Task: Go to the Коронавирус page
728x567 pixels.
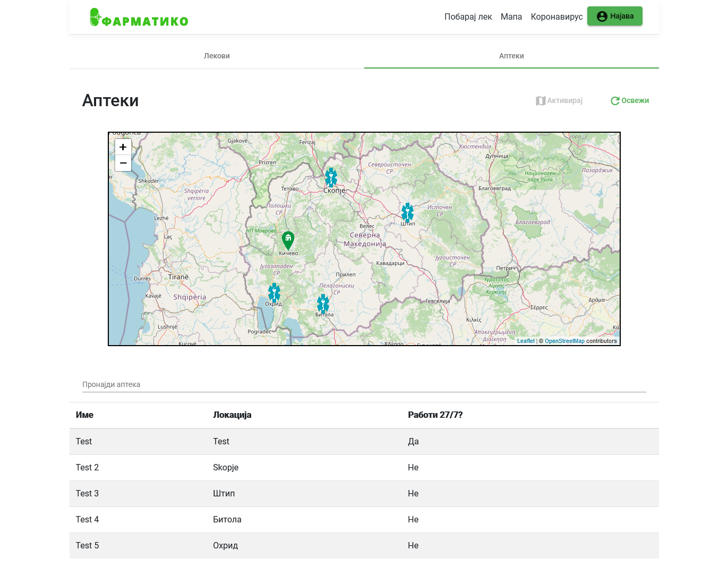Action: coord(556,17)
